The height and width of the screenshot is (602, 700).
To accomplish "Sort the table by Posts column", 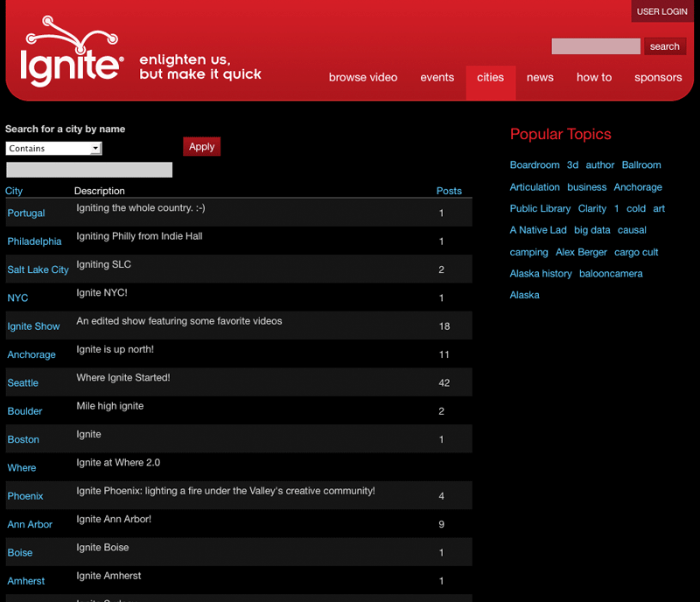I will [449, 191].
